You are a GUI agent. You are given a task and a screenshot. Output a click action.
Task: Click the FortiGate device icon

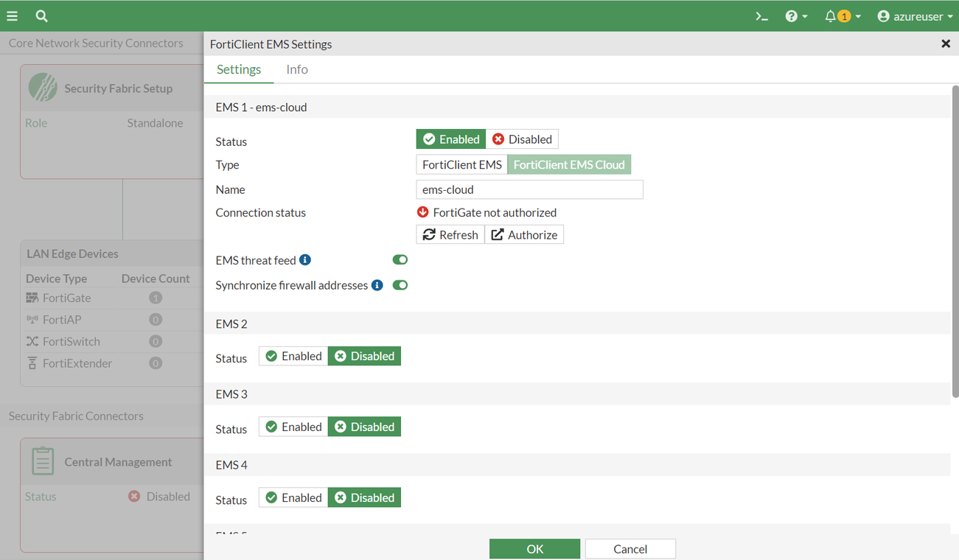[32, 298]
